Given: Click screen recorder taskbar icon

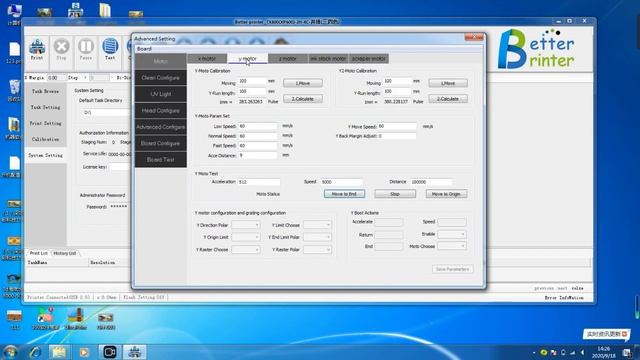Looking at the screenshot, I should tap(109, 352).
